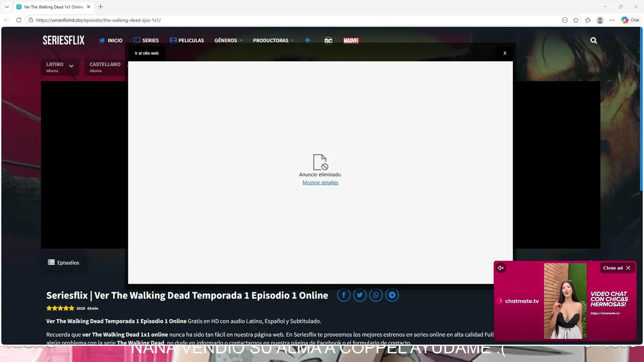Screen dimensions: 644x362
Task: Open a new browser tab
Action: 101,7
